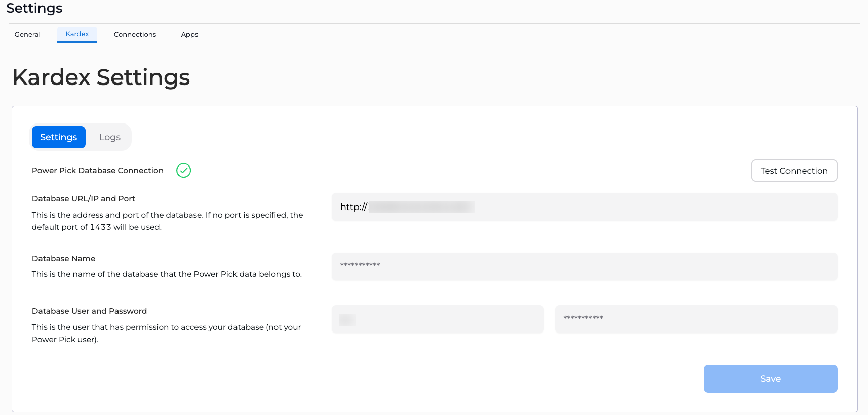The height and width of the screenshot is (415, 868).
Task: Save the Kardex settings
Action: coord(770,379)
